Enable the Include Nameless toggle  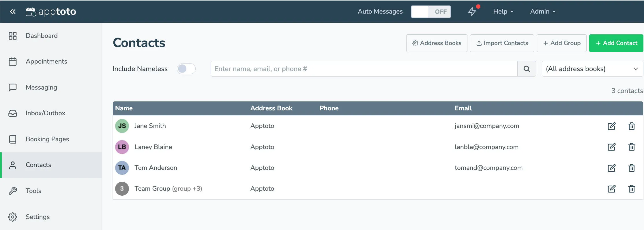coord(186,69)
